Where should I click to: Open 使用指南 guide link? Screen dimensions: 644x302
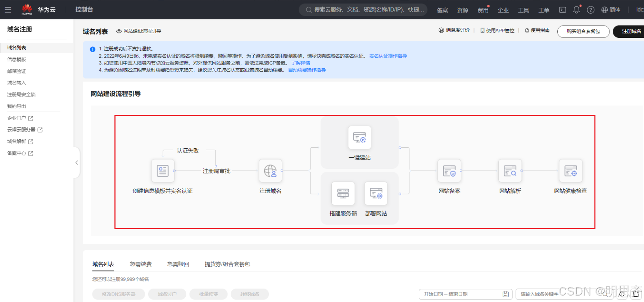(x=537, y=31)
